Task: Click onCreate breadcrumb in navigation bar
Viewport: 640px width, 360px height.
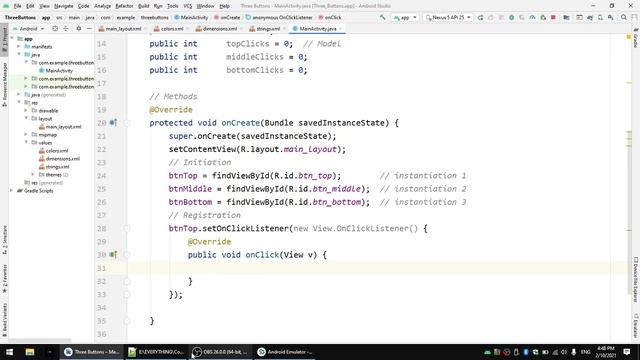Action: 227,18
